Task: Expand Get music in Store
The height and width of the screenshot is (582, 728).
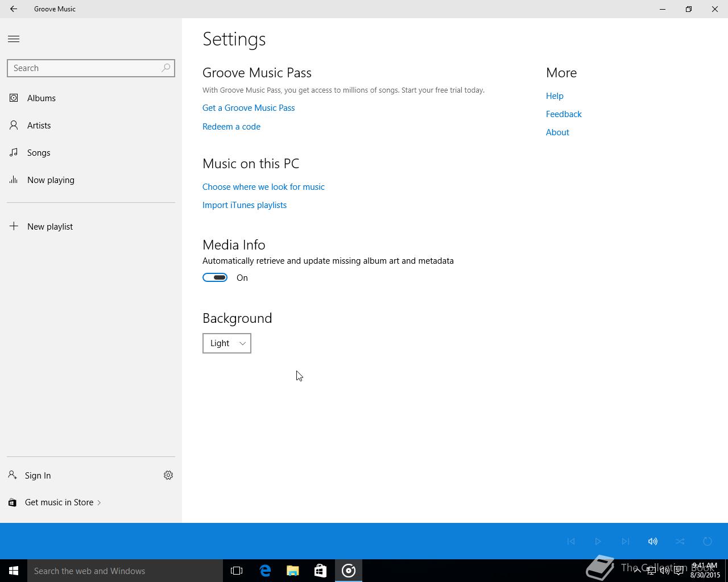Action: tap(59, 502)
